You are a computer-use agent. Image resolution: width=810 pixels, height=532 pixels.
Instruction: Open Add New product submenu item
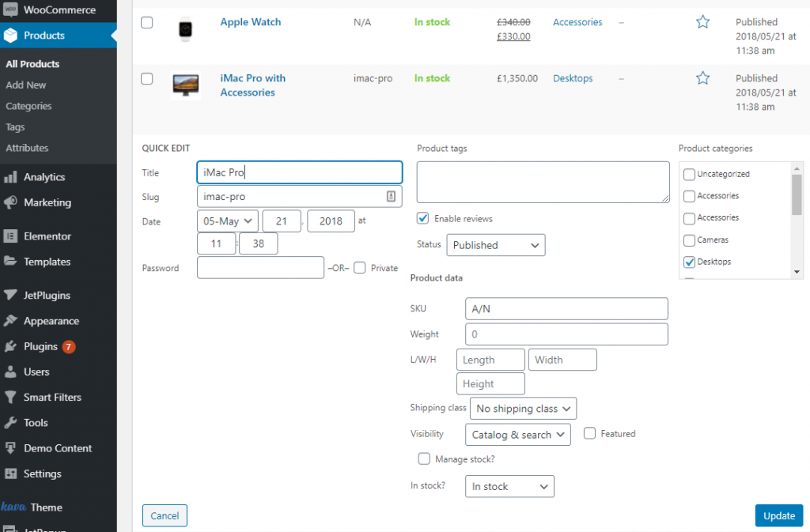coord(26,85)
